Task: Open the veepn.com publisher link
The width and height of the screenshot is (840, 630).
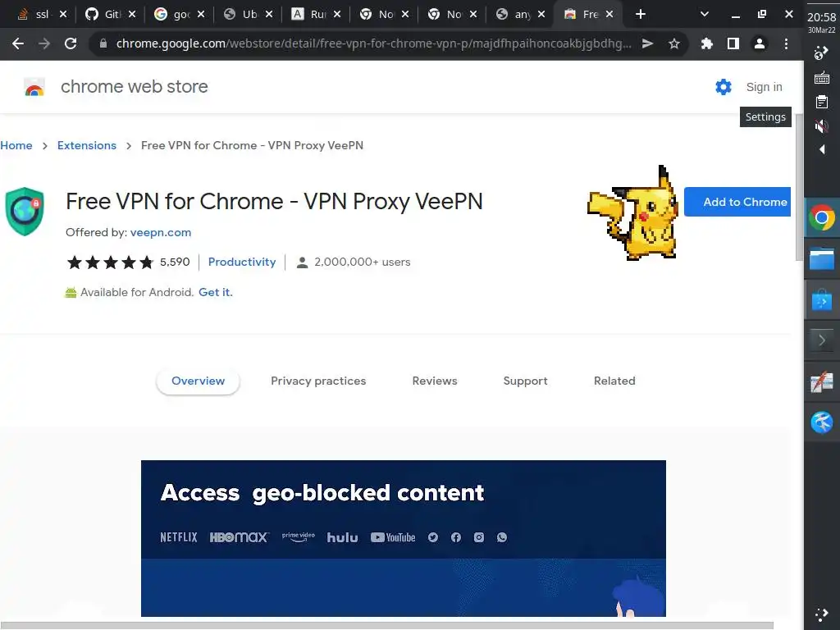Action: click(161, 232)
